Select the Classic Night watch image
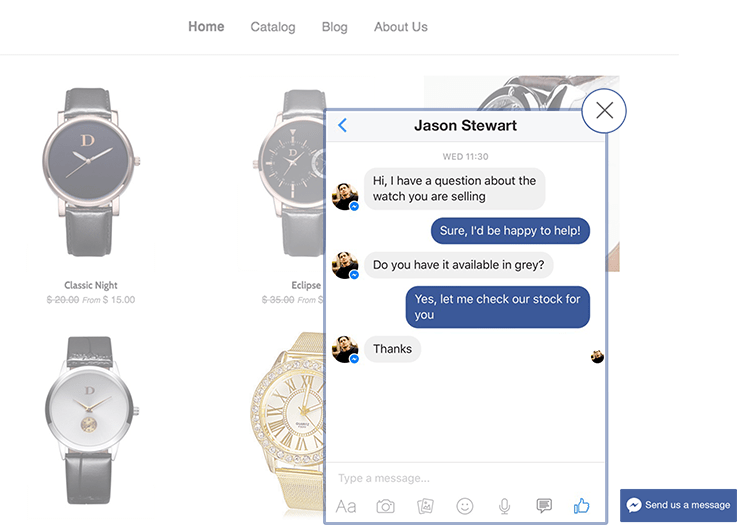This screenshot has height=526, width=751. coord(91,172)
